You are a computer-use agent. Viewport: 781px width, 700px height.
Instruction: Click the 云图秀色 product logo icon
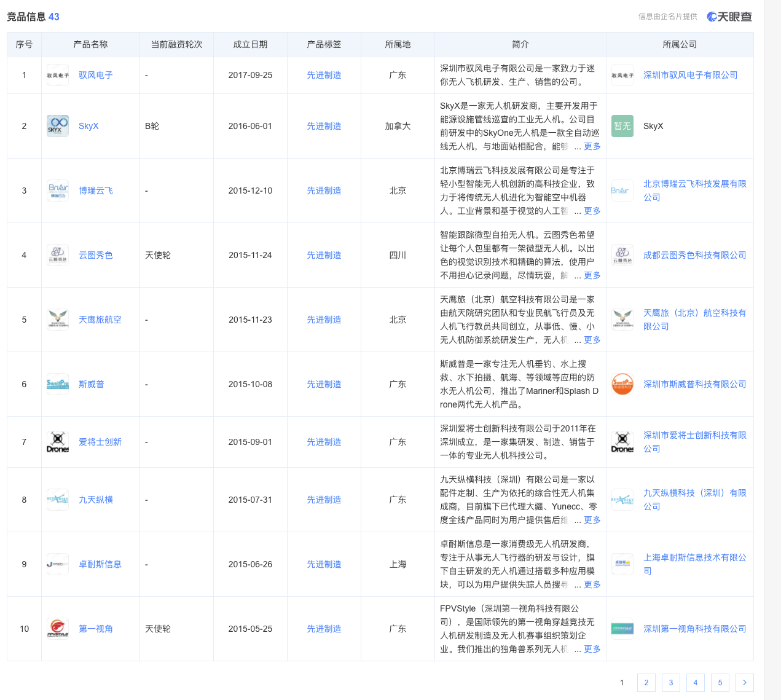click(x=58, y=255)
